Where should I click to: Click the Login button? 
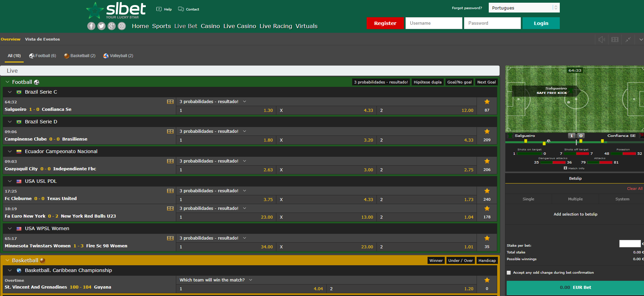(541, 23)
